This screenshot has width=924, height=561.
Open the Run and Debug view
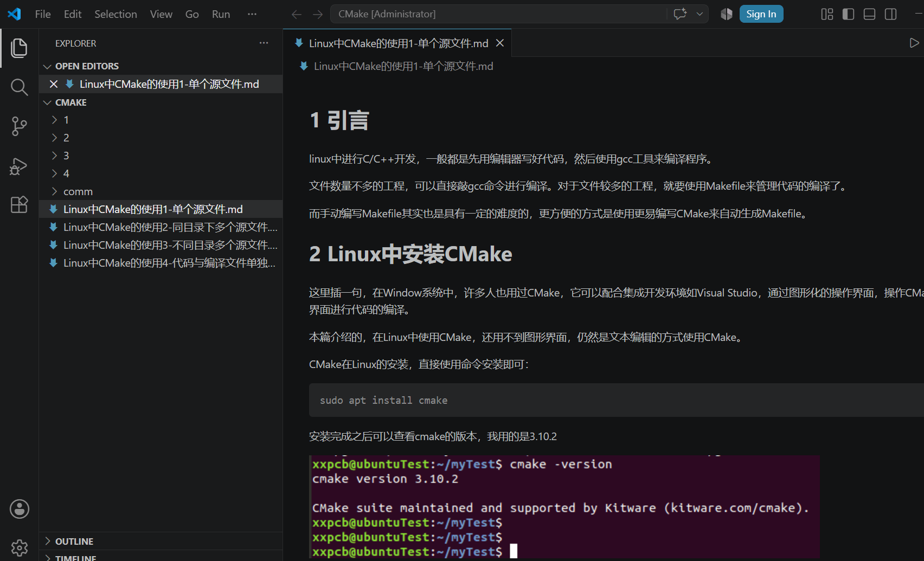(19, 166)
